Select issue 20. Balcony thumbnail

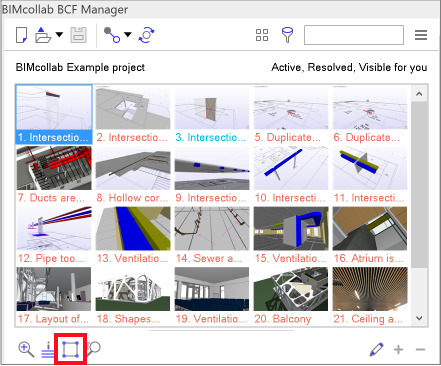(291, 296)
